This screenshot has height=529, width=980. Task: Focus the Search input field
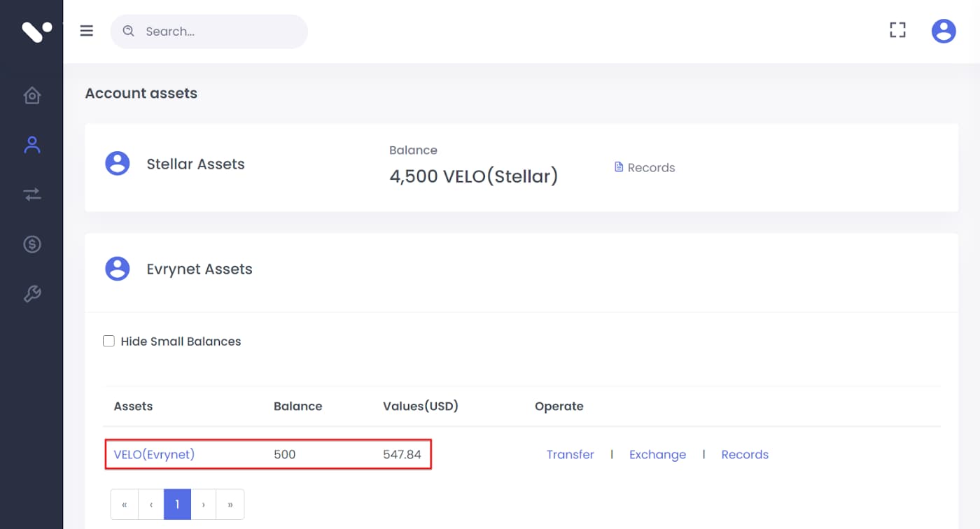pyautogui.click(x=209, y=31)
